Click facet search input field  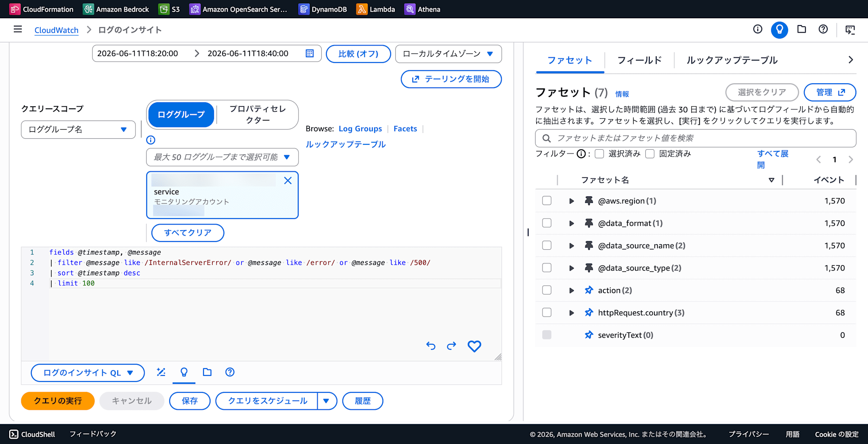coord(696,138)
